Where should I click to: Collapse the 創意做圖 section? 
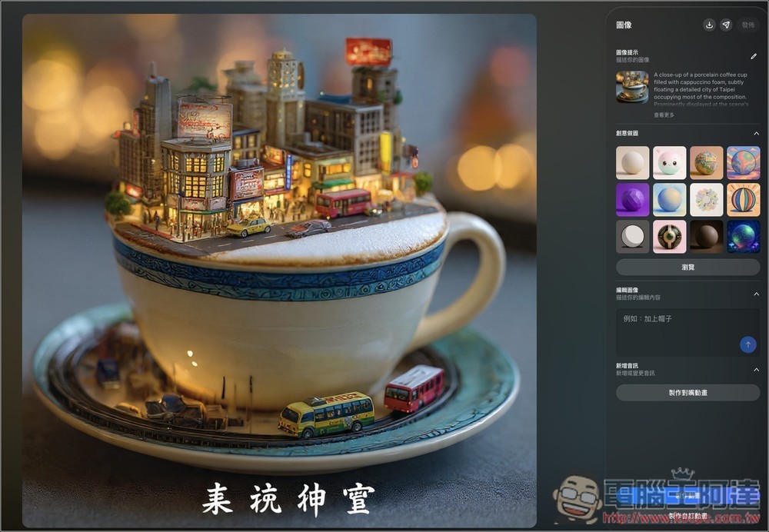(x=756, y=133)
